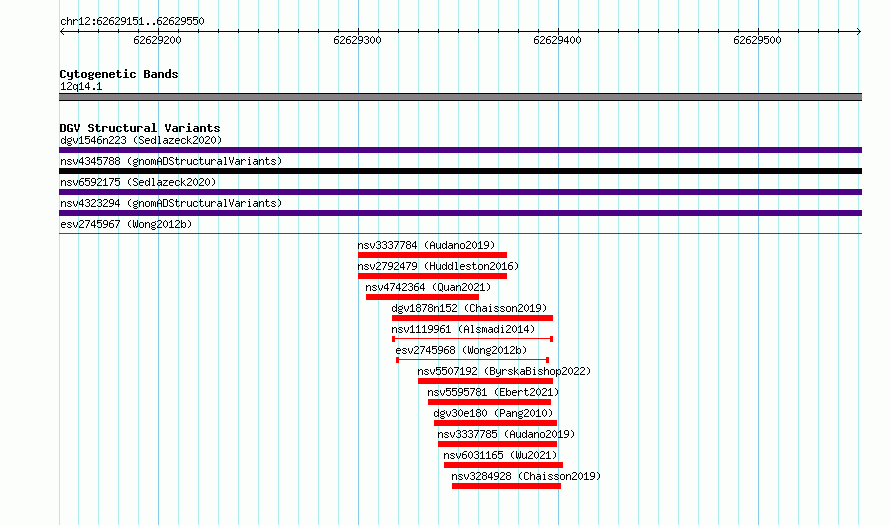
Task: Select the nsv5507192 red variant bar
Action: tap(485, 381)
